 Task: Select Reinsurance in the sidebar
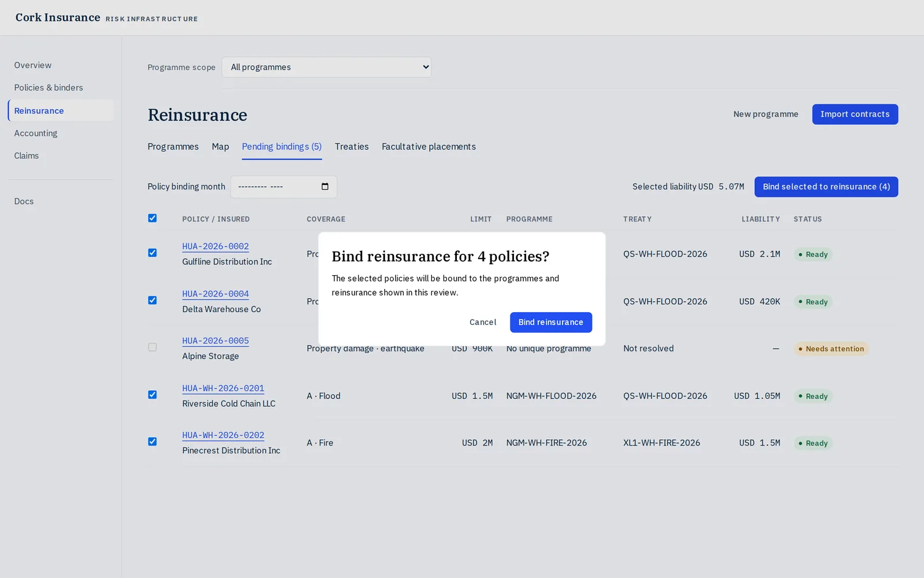click(61, 110)
